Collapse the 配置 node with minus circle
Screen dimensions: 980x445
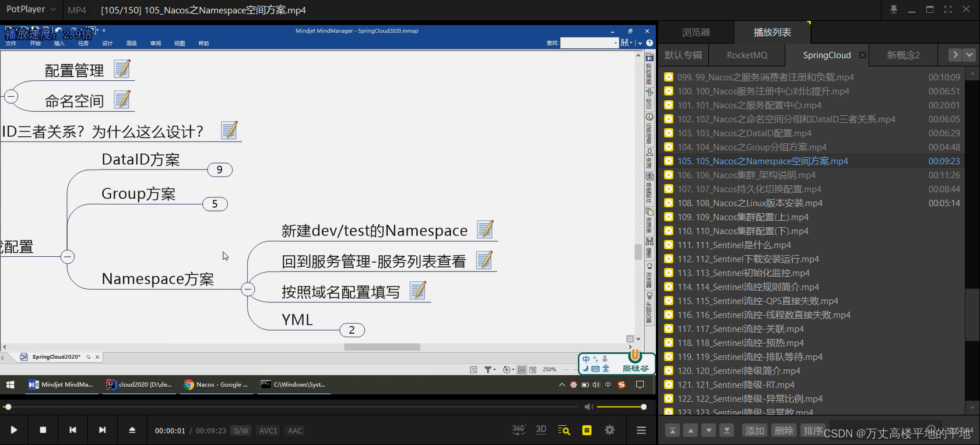click(x=68, y=256)
